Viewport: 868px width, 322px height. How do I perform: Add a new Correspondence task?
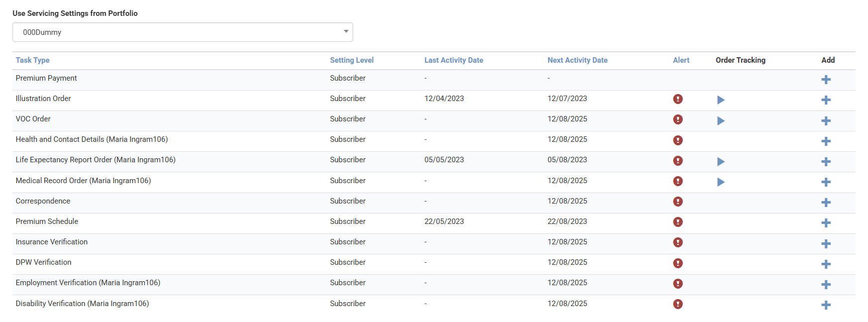click(826, 203)
